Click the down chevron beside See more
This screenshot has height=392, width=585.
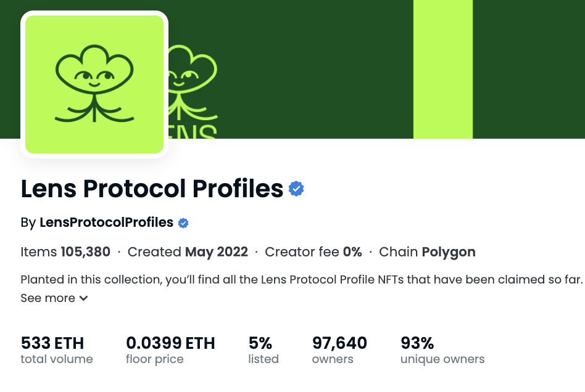click(x=83, y=299)
